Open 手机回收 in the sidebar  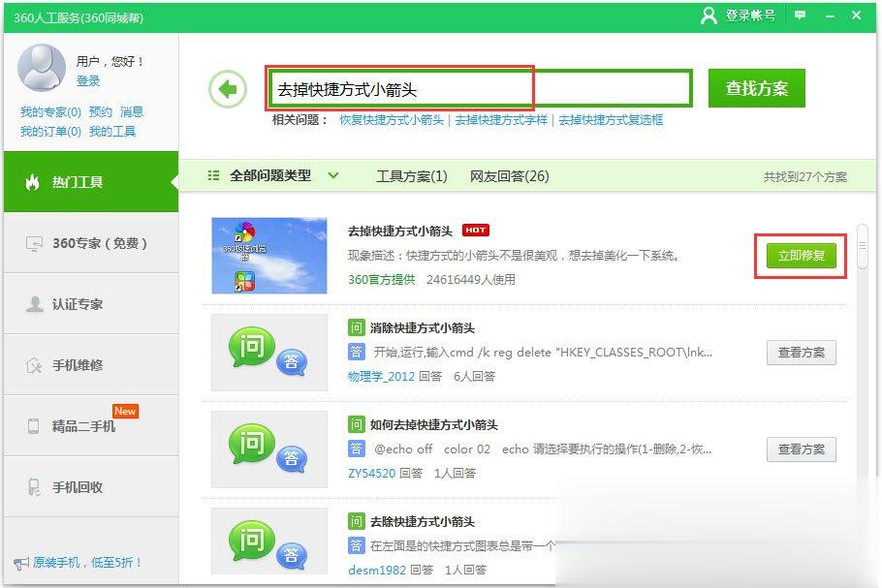(x=91, y=487)
